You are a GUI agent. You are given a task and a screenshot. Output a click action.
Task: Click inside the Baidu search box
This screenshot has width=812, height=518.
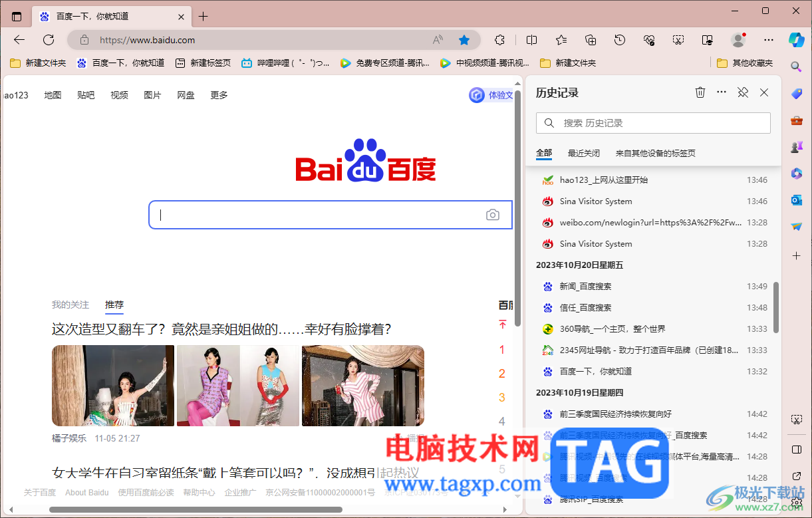[x=299, y=214]
